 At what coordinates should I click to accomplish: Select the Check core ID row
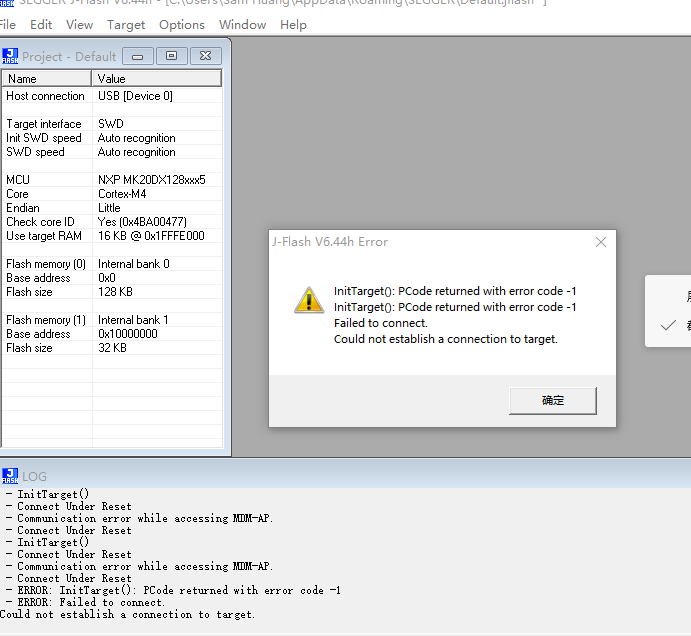(x=112, y=222)
